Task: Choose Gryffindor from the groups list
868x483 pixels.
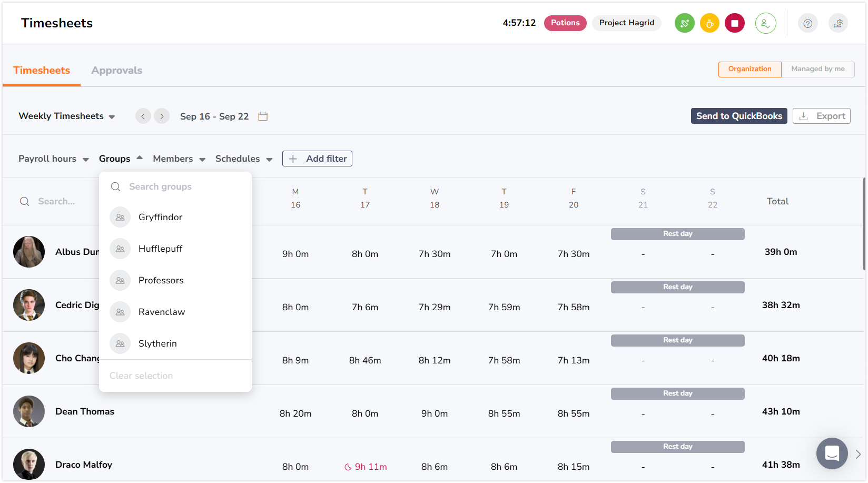Action: click(175, 217)
